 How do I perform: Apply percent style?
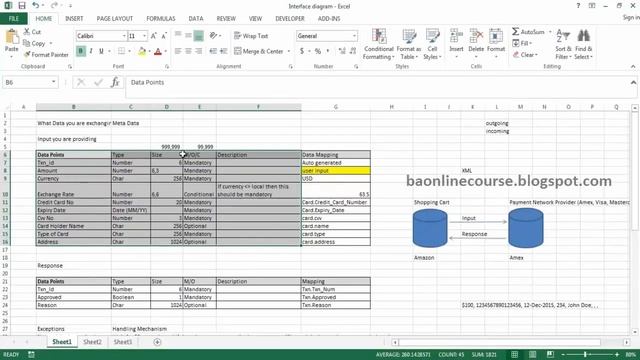(318, 51)
